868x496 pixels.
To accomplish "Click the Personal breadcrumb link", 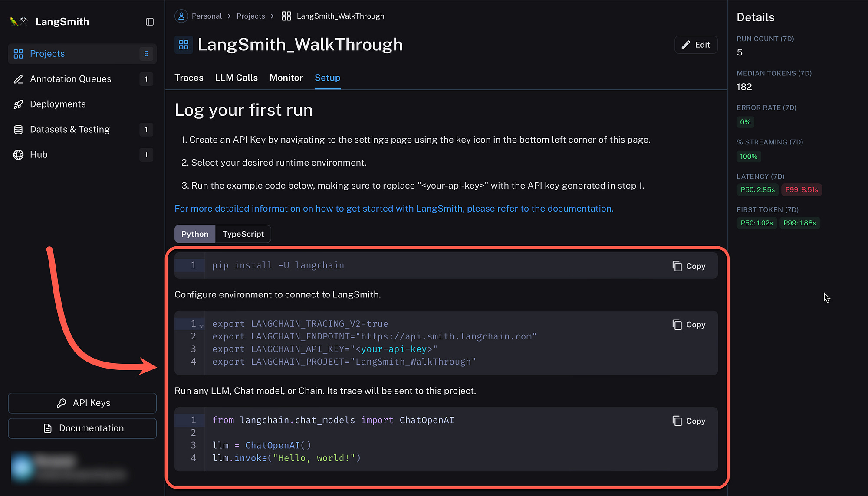I will click(207, 16).
